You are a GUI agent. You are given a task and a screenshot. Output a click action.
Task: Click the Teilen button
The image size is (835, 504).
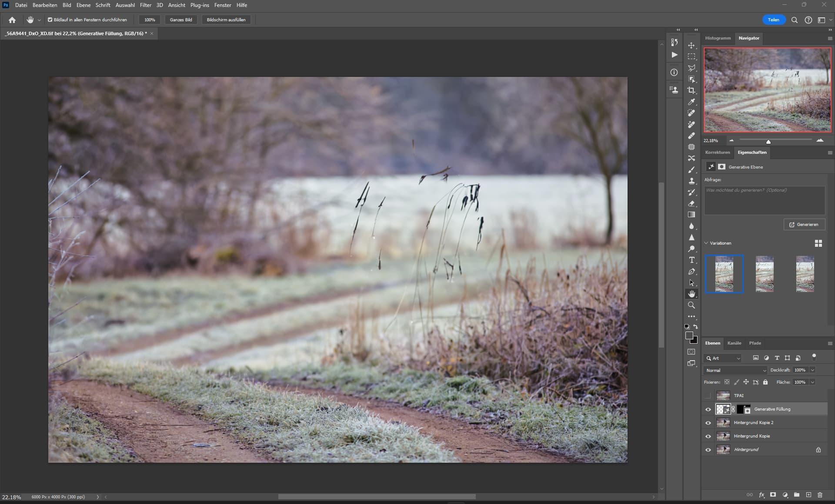coord(773,20)
